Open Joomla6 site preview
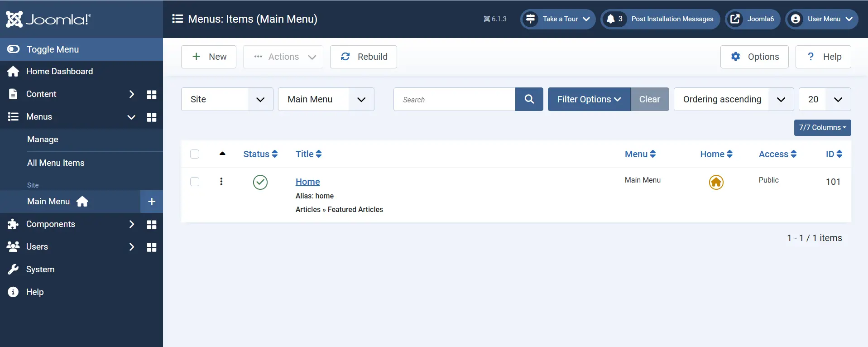This screenshot has height=347, width=868. click(753, 19)
